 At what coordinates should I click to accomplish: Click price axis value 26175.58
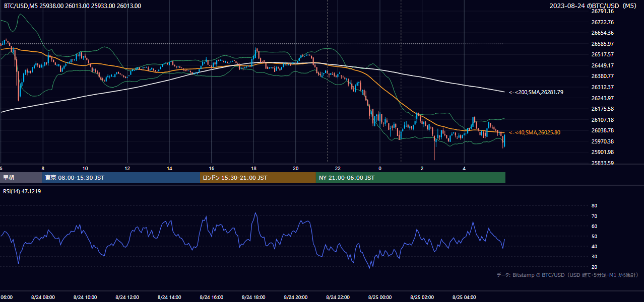602,109
